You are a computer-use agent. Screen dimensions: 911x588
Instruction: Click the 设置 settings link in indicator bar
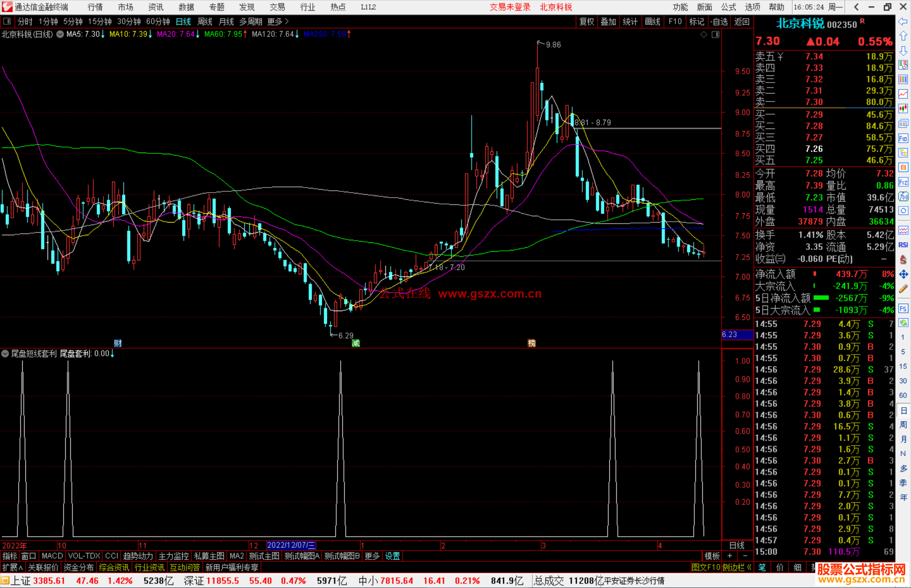pyautogui.click(x=392, y=556)
